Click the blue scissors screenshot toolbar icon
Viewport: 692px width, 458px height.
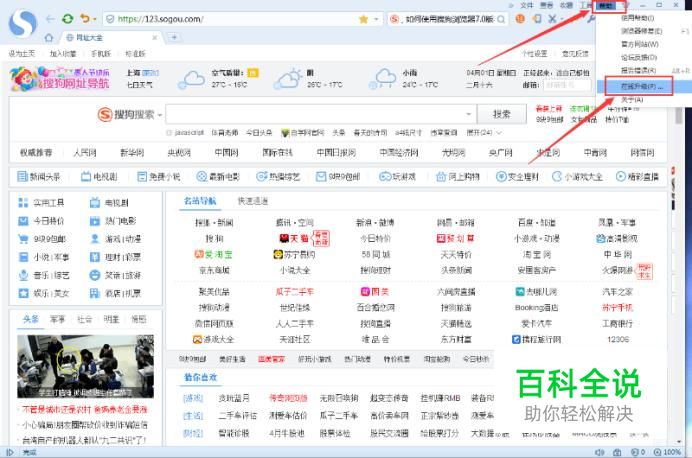pos(552,19)
